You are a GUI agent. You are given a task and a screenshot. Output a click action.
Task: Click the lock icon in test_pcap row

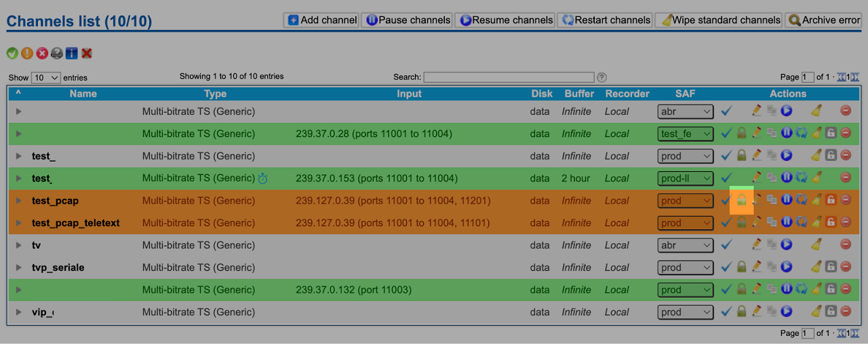[742, 200]
